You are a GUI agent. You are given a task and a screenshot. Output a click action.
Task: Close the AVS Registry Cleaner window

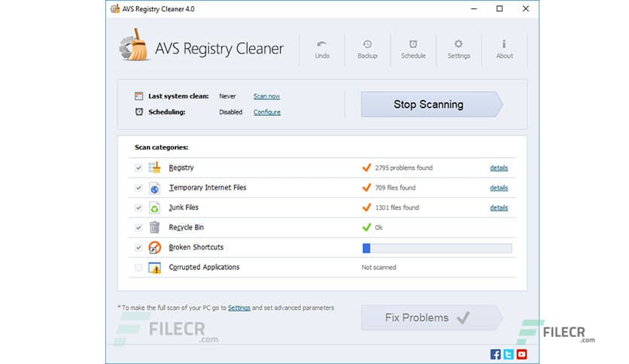click(525, 9)
